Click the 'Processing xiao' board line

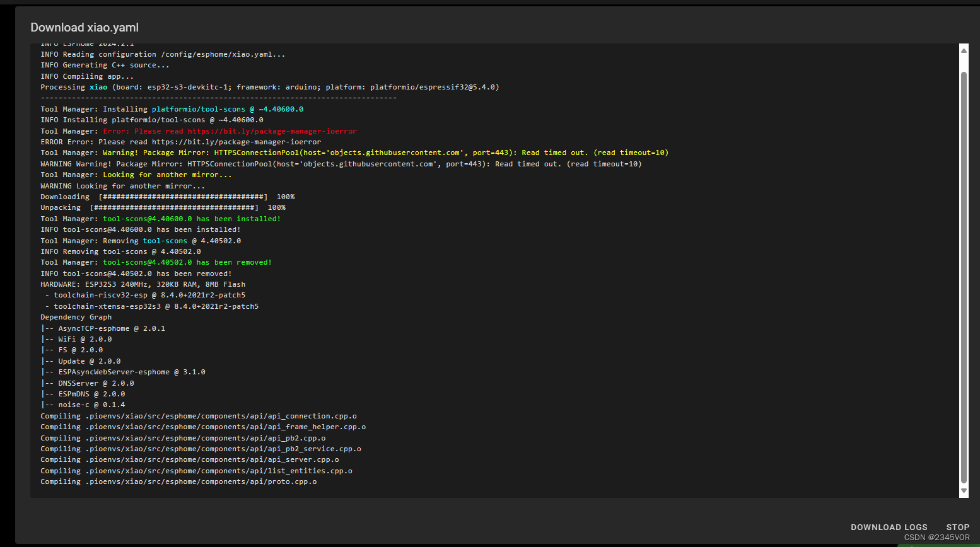[270, 88]
